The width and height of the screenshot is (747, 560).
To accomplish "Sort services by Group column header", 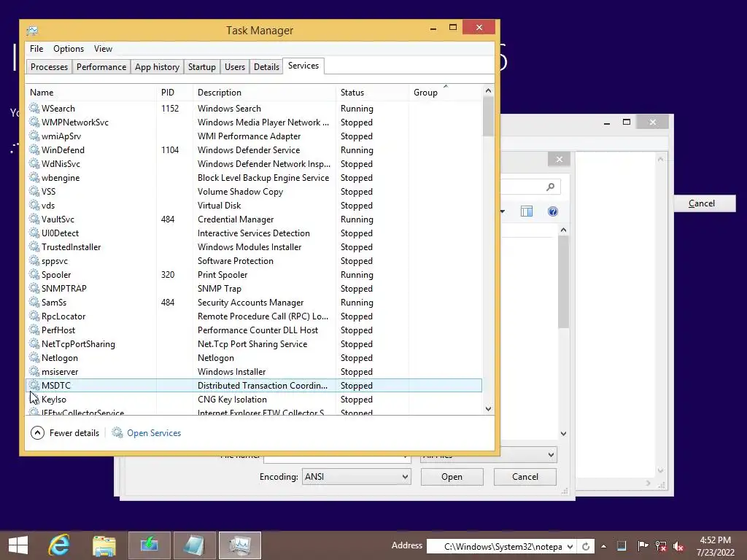I will [x=445, y=93].
